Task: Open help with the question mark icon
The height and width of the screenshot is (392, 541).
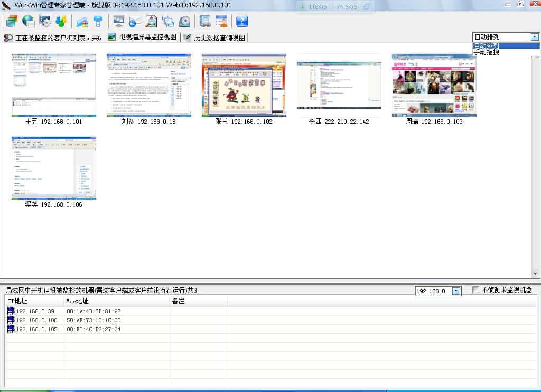Action: (x=242, y=21)
